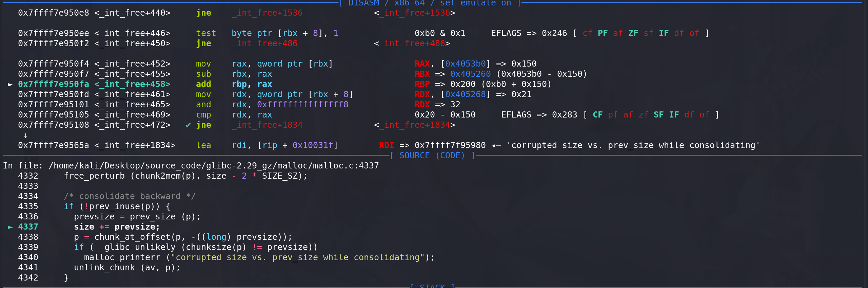Click closing brace on line 4342

[66, 278]
